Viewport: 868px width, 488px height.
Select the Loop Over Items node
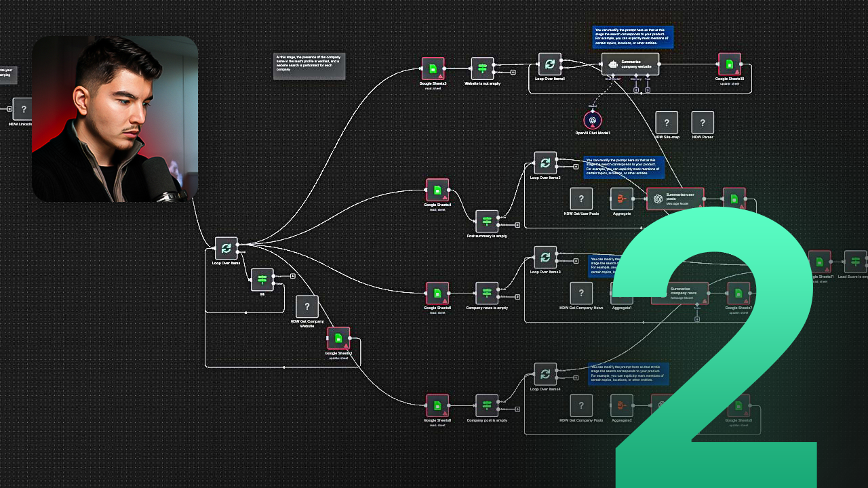click(x=226, y=248)
